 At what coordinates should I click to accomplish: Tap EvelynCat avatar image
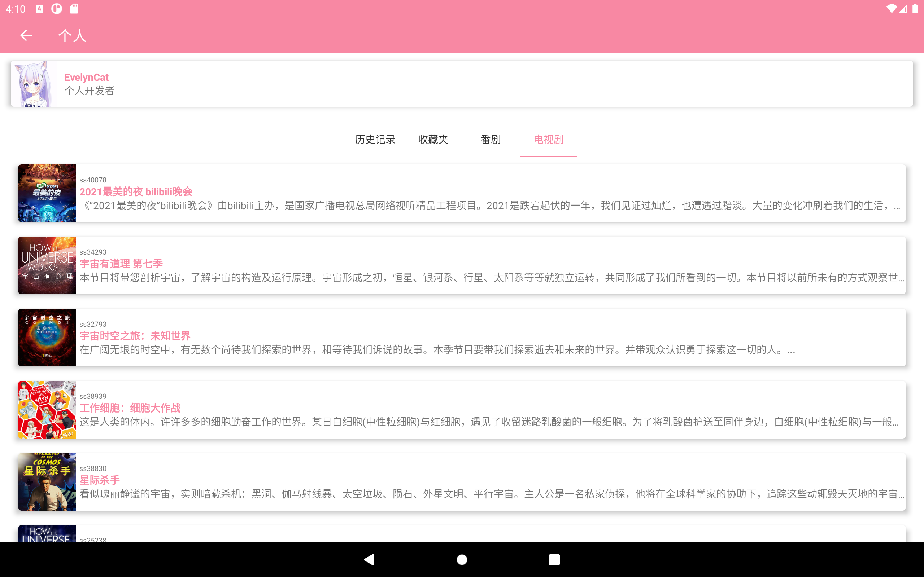coord(34,84)
